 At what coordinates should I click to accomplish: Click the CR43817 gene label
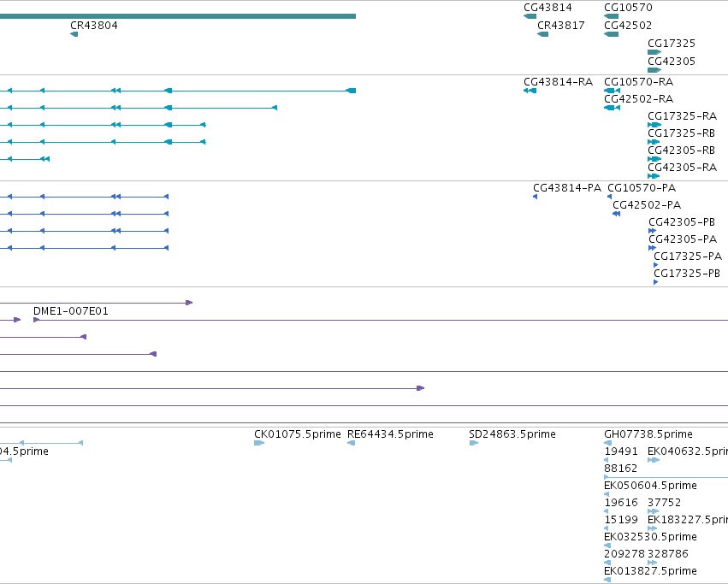click(561, 25)
